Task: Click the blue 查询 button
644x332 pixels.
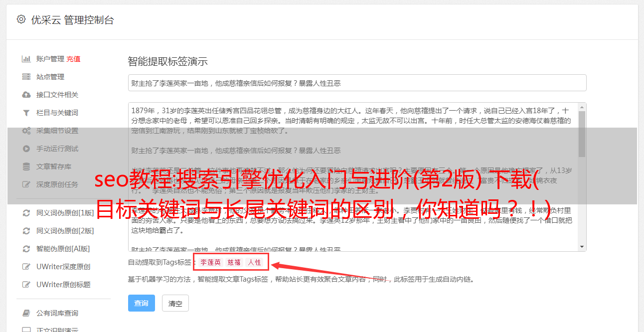Action: point(142,303)
